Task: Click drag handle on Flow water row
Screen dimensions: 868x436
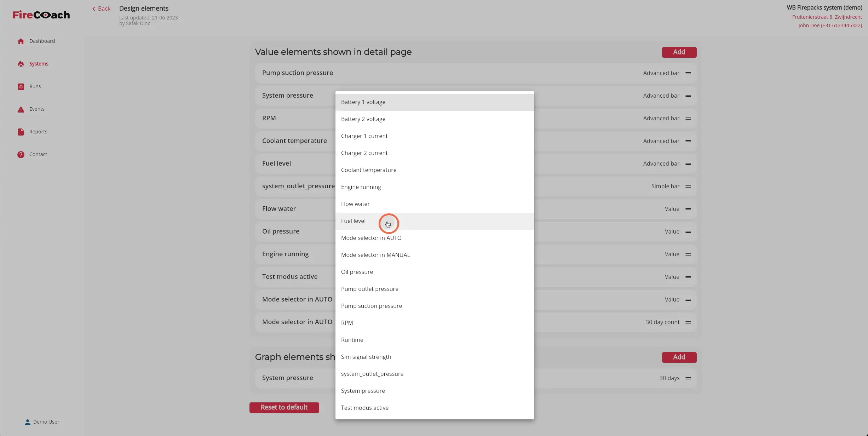Action: pyautogui.click(x=688, y=209)
